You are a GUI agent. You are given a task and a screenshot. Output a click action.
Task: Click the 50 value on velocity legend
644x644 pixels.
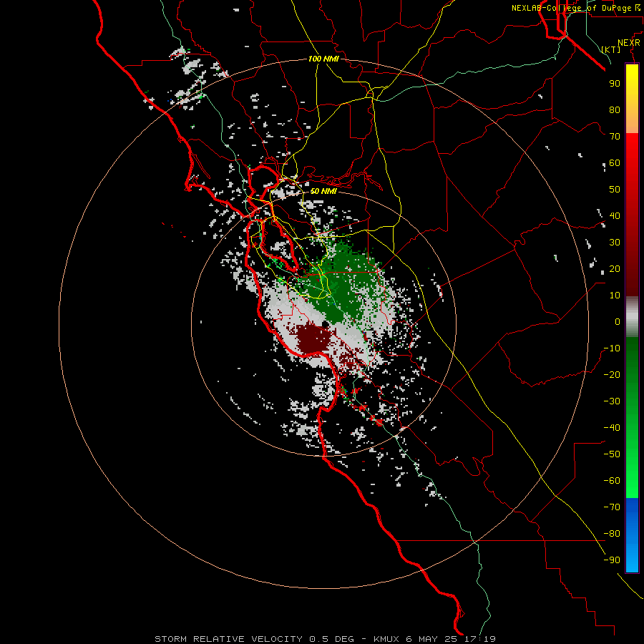615,190
